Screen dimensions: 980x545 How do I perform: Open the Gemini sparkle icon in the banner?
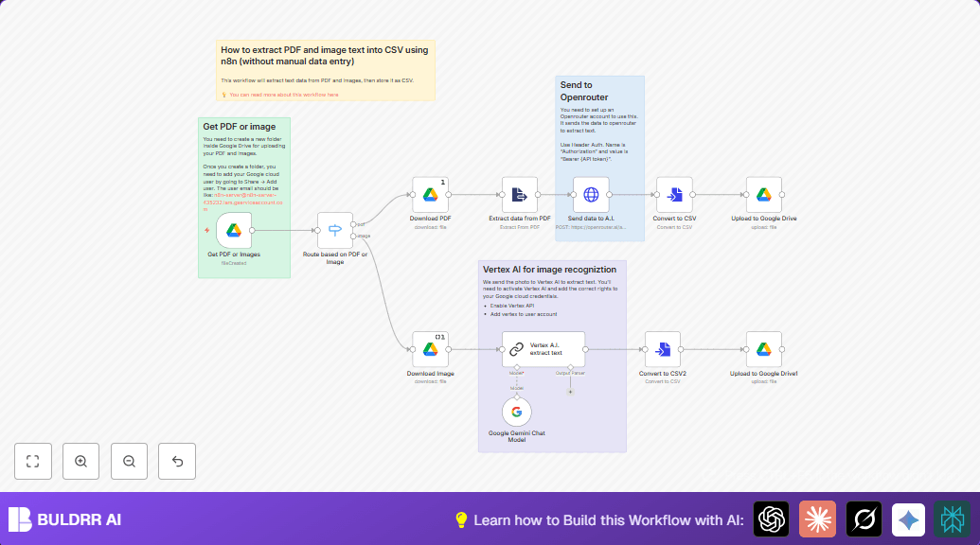pyautogui.click(x=908, y=519)
